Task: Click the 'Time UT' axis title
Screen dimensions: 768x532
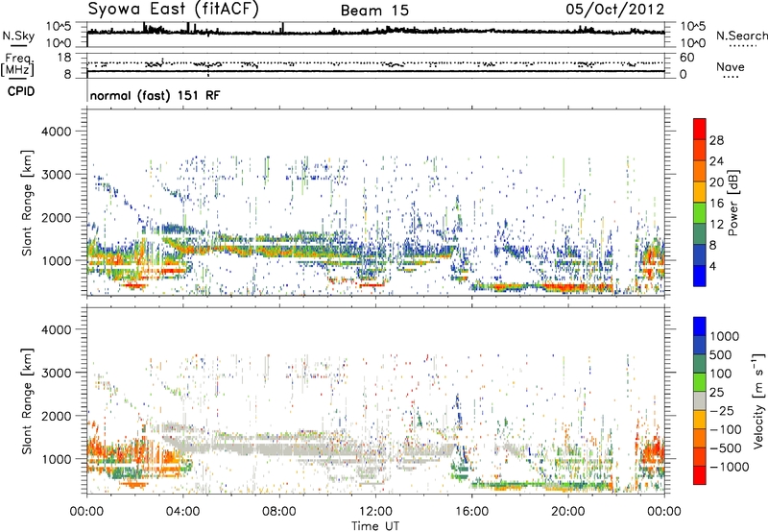Action: (375, 526)
